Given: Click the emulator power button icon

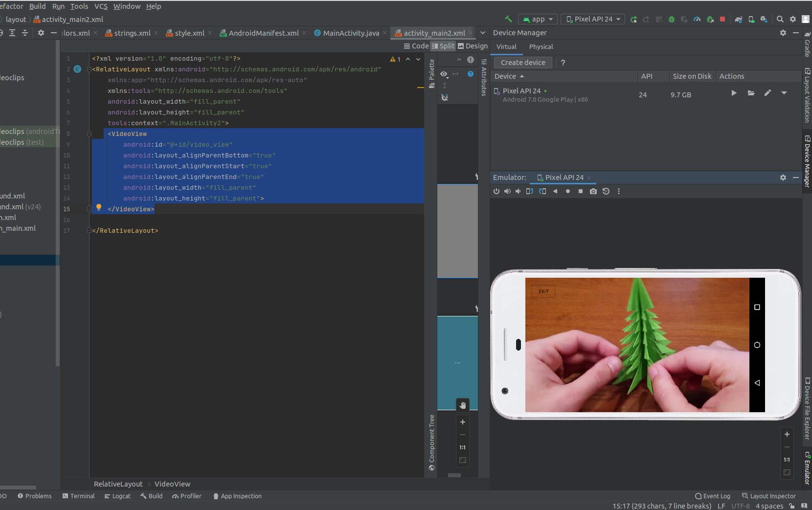Looking at the screenshot, I should [496, 191].
